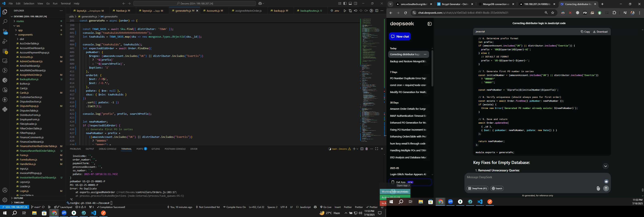Start a New chat in DeepSeek
This screenshot has height=217, width=644.
400,36
